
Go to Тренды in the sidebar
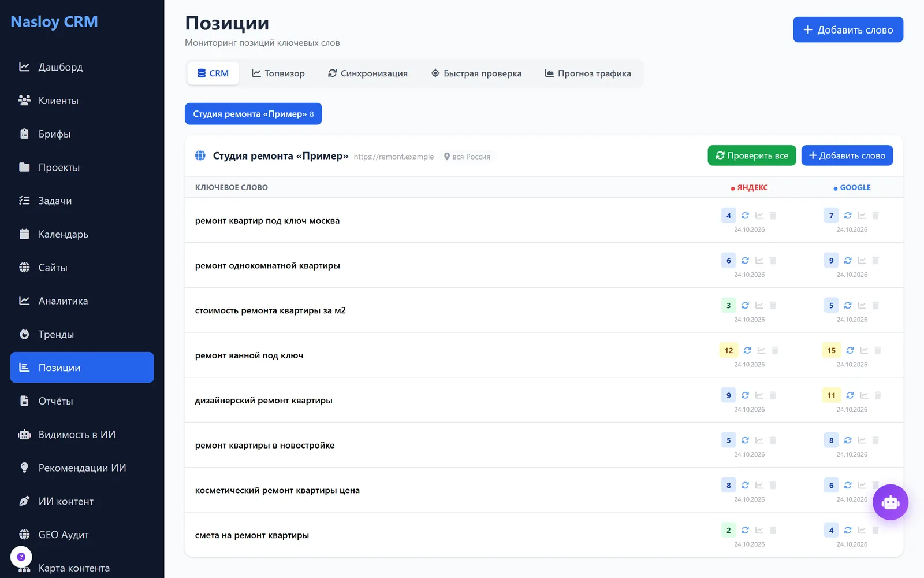click(82, 334)
